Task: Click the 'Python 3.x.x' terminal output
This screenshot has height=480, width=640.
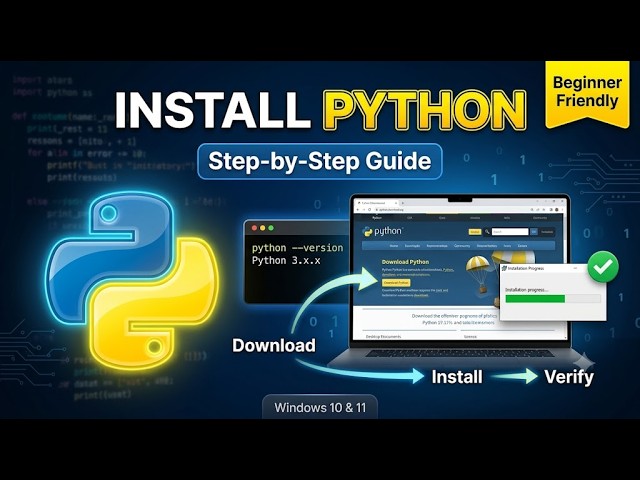Action: pyautogui.click(x=286, y=260)
